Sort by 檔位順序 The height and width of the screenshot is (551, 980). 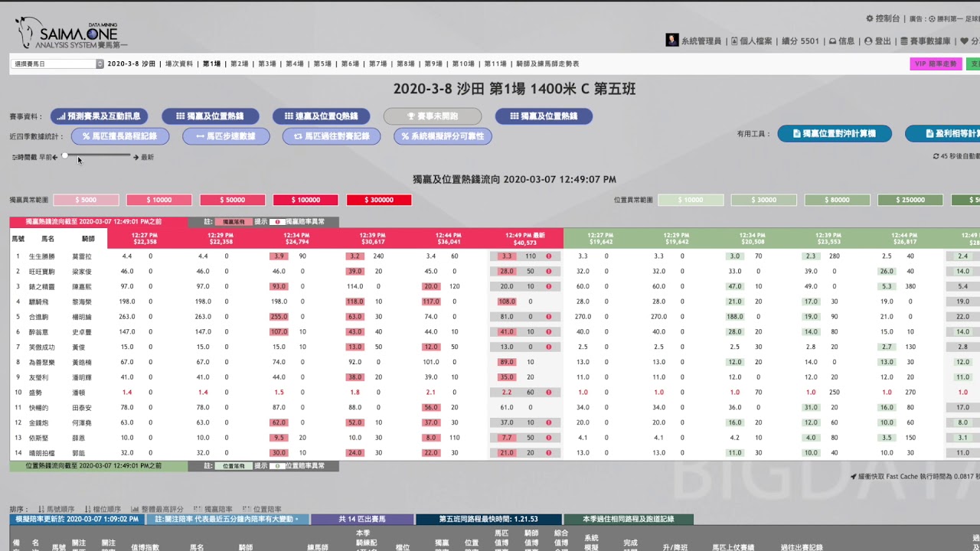pyautogui.click(x=102, y=509)
